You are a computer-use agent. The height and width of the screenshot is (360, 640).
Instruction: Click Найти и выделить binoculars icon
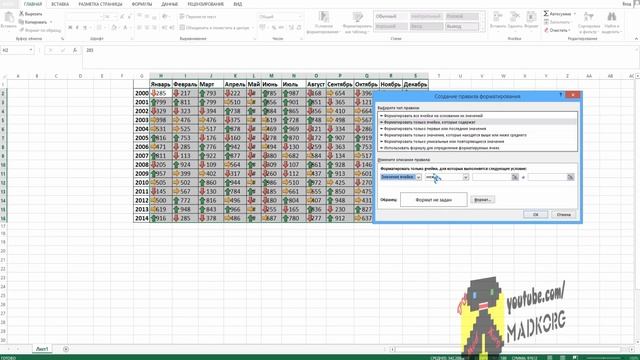point(611,17)
